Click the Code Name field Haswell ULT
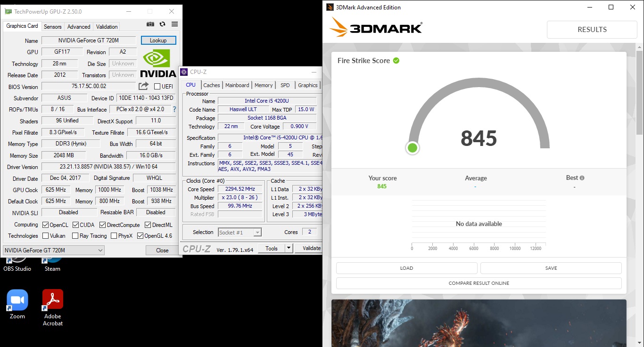Viewport: 644px width, 347px height. 242,109
